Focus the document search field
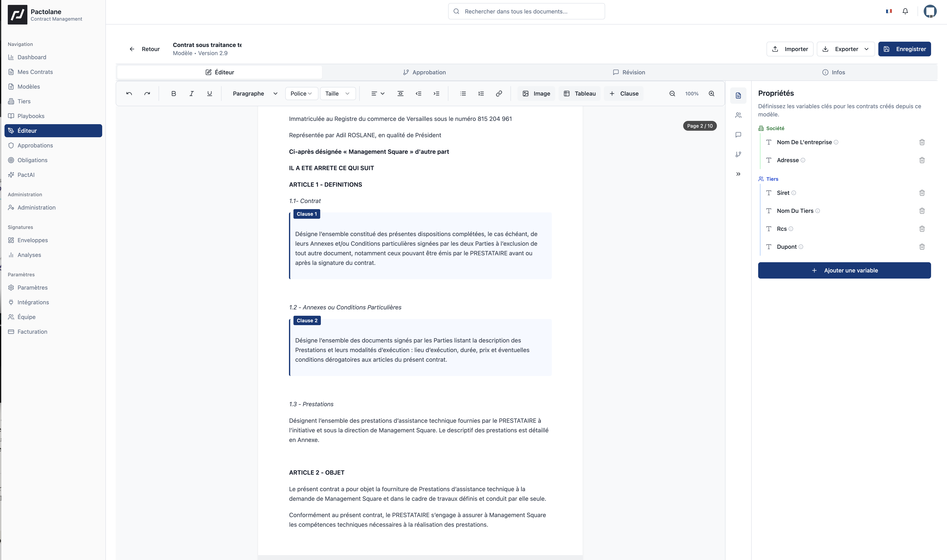Screen dimensions: 947x560 coord(526,11)
